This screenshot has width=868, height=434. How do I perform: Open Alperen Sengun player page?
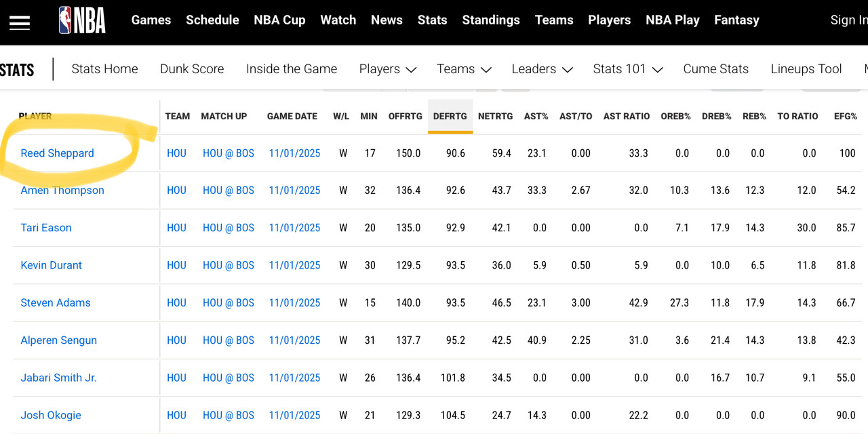[x=59, y=340]
